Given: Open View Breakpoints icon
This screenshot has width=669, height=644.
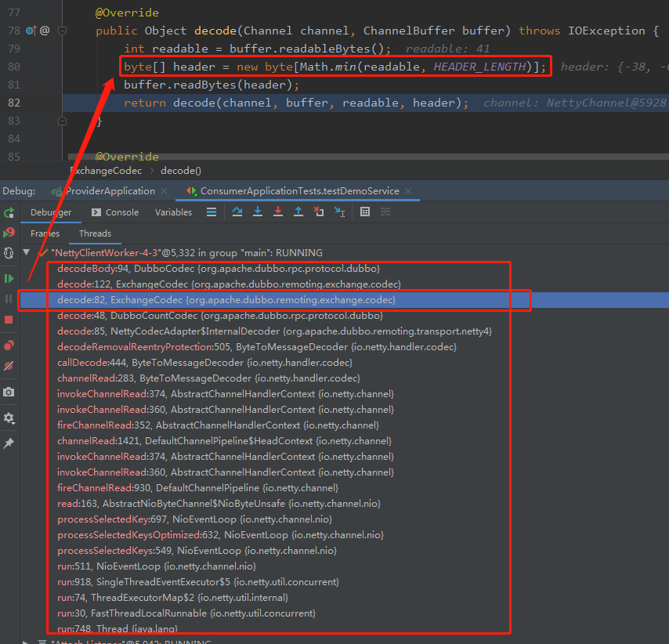Looking at the screenshot, I should point(9,346).
